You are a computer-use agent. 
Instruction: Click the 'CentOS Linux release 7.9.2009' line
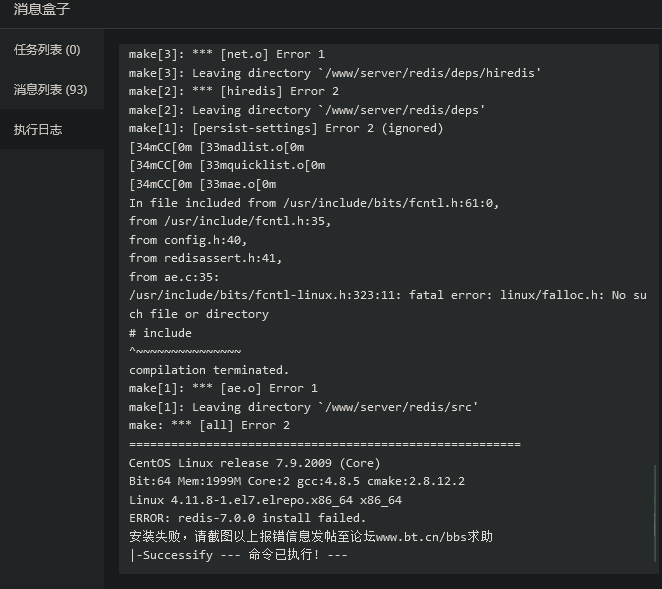tap(255, 463)
